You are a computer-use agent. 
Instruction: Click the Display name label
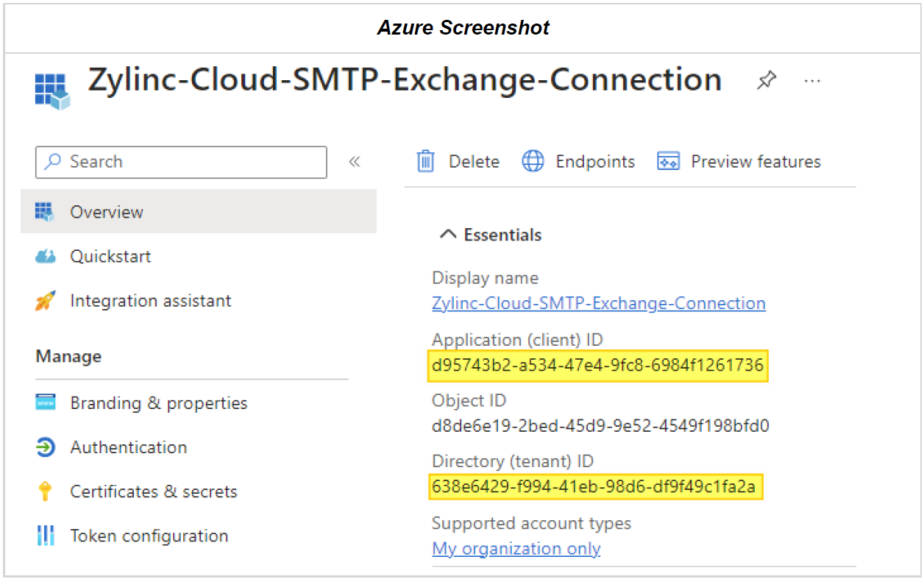(486, 278)
